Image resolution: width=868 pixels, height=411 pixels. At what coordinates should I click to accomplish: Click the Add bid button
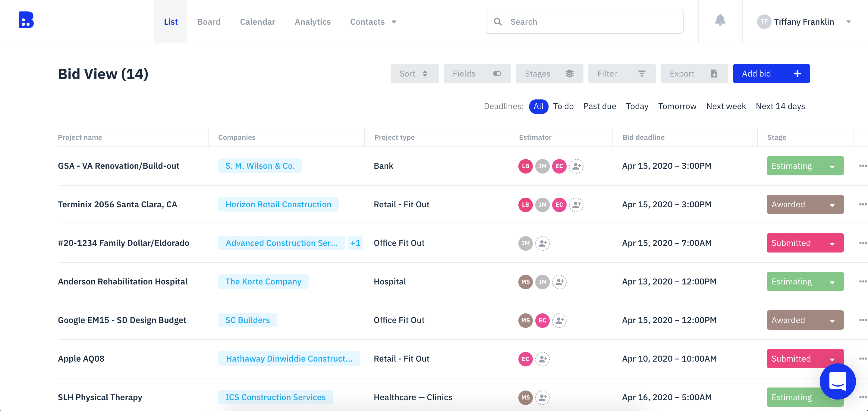click(771, 74)
